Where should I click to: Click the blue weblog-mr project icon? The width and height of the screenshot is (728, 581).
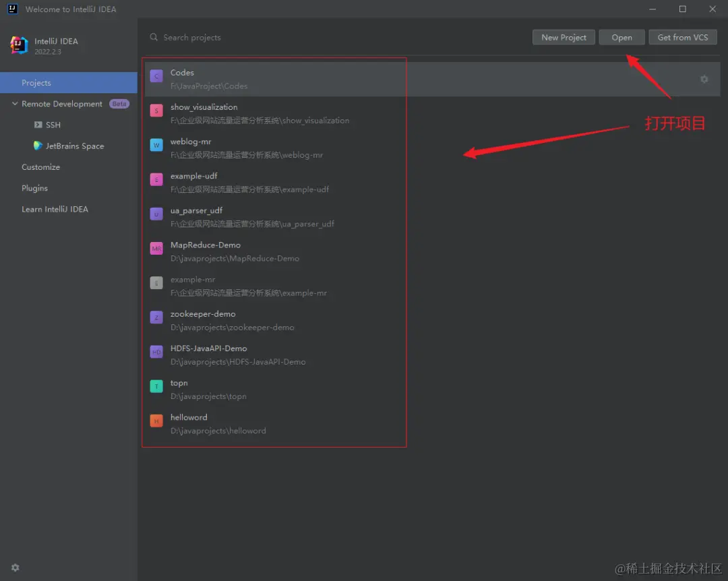[x=156, y=145]
